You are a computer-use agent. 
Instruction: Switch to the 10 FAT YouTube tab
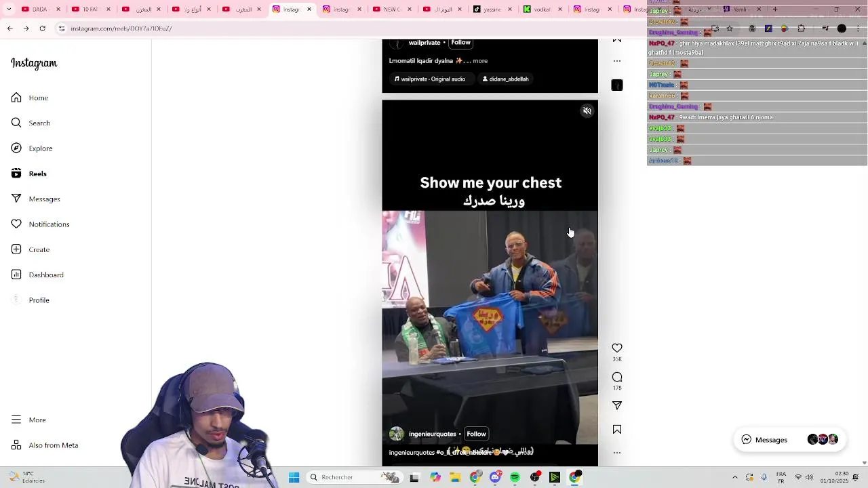[91, 9]
